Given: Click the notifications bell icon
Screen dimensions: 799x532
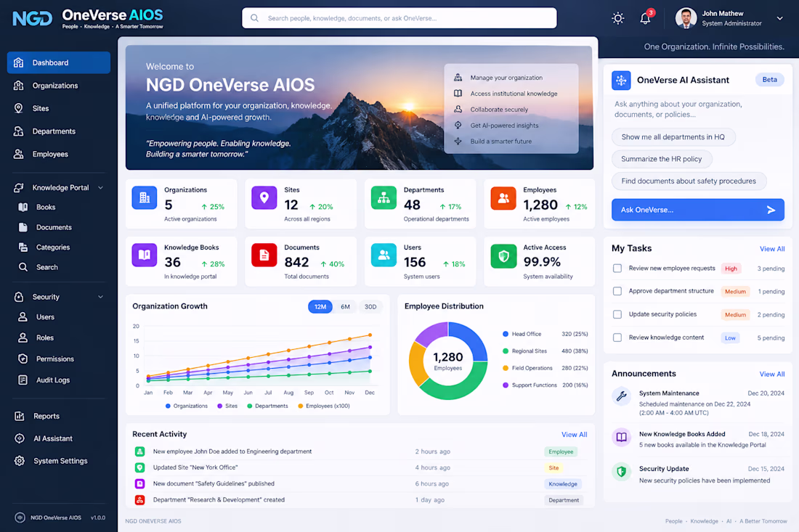Looking at the screenshot, I should point(645,18).
